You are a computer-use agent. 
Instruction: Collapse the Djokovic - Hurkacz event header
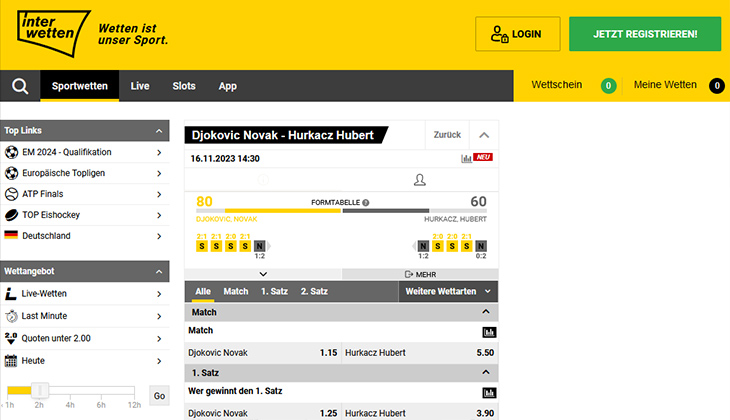tap(484, 135)
